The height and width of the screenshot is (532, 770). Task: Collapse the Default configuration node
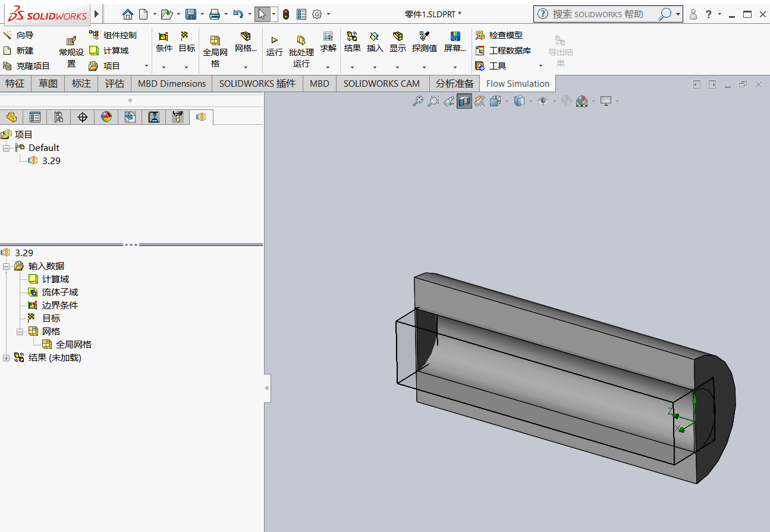(5, 147)
